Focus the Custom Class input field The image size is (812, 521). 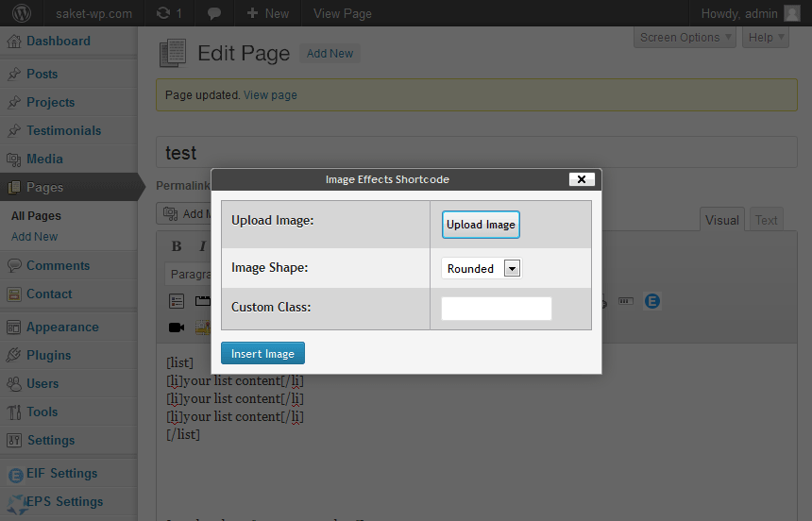click(496, 308)
